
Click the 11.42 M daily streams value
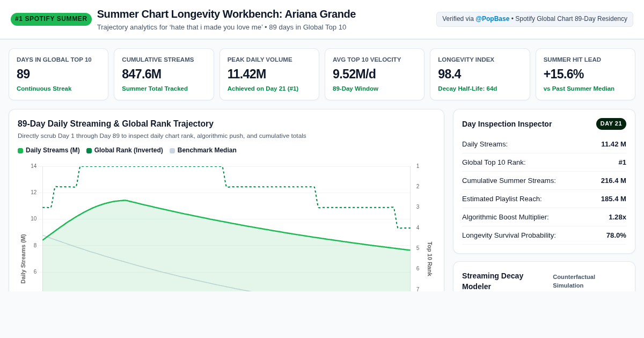[x=613, y=144]
